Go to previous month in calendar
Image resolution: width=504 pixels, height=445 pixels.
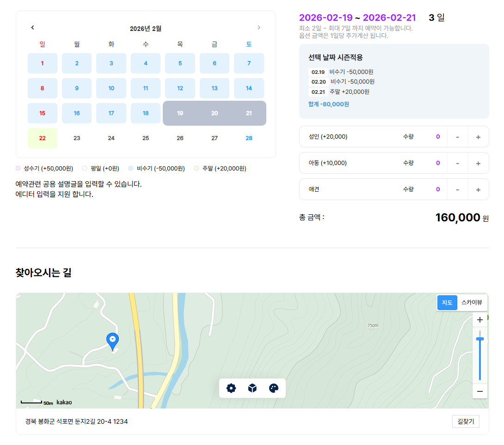32,28
